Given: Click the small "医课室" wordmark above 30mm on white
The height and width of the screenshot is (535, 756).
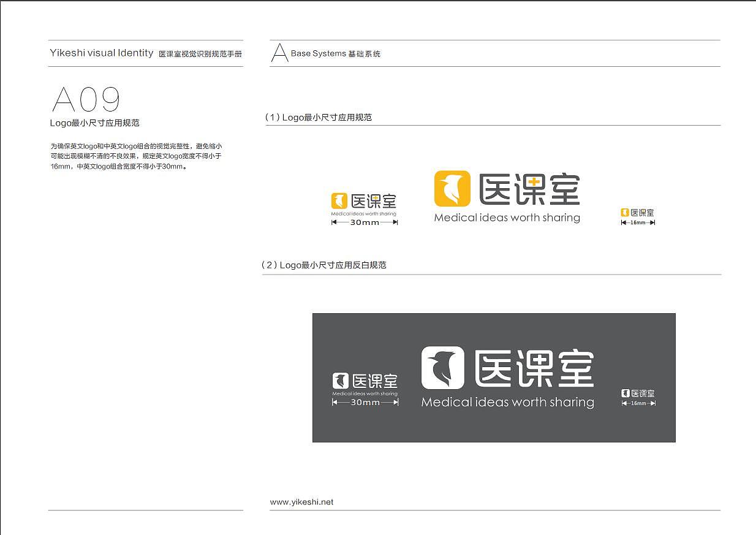Looking at the screenshot, I should 374,201.
